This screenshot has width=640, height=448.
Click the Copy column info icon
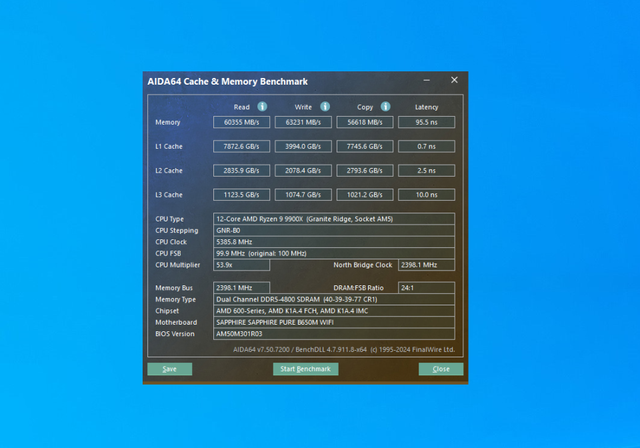click(385, 106)
